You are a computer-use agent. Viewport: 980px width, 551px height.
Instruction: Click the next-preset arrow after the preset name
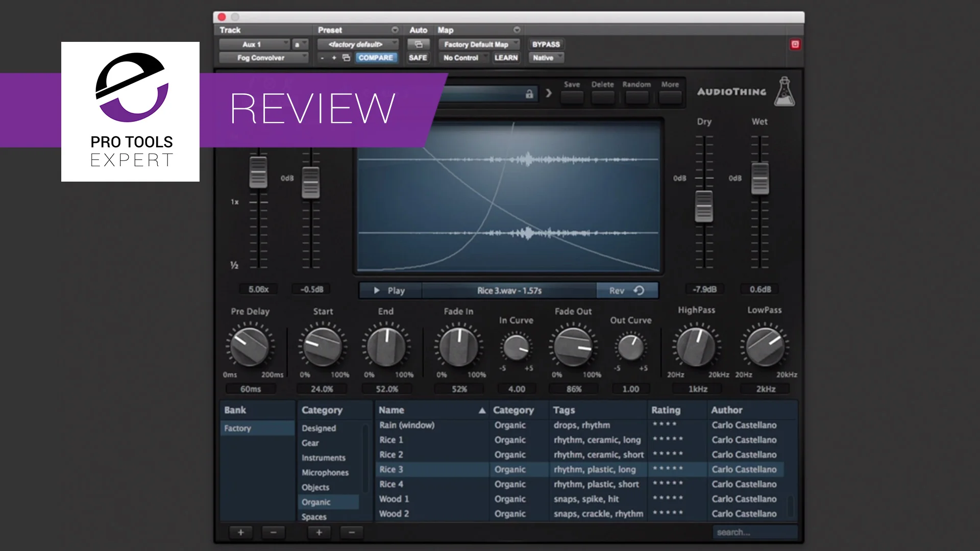548,94
